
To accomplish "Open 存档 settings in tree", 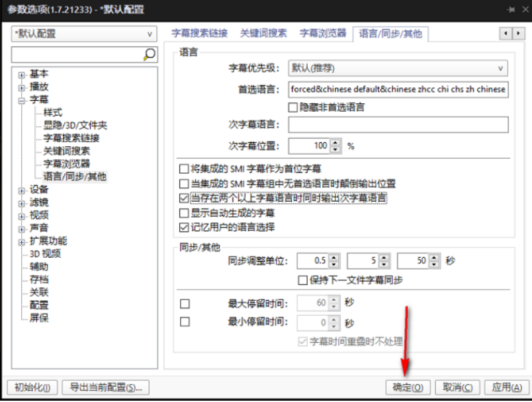I will pos(39,280).
